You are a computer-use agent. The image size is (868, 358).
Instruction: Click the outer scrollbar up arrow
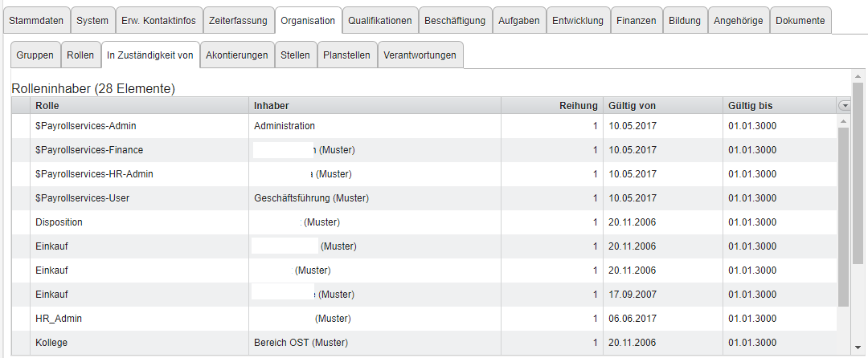pyautogui.click(x=857, y=75)
